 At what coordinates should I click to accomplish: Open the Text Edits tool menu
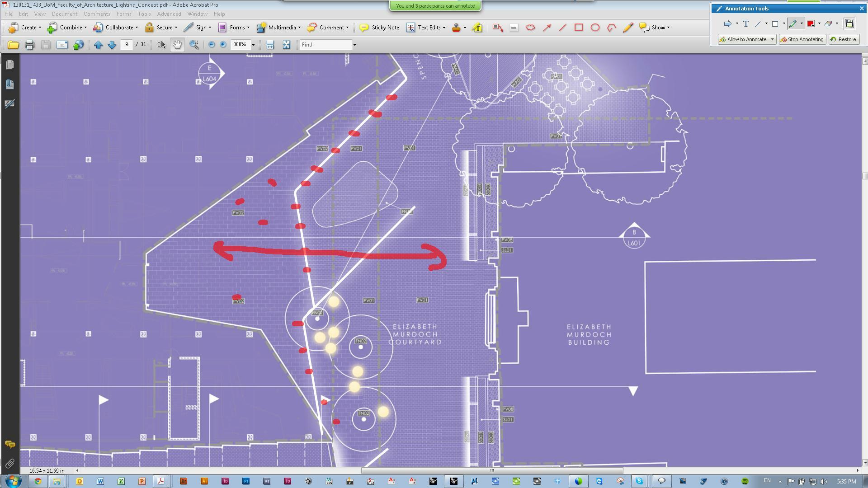pos(426,28)
